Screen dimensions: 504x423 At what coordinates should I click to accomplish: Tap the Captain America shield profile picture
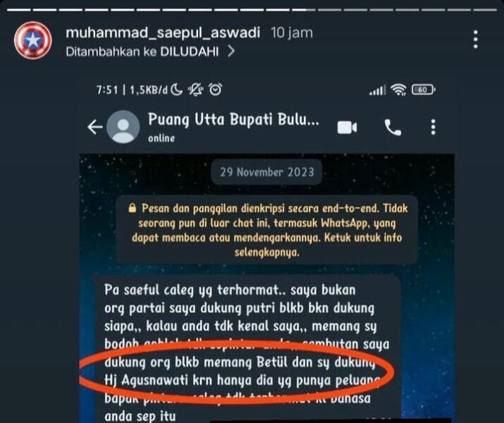[x=33, y=40]
